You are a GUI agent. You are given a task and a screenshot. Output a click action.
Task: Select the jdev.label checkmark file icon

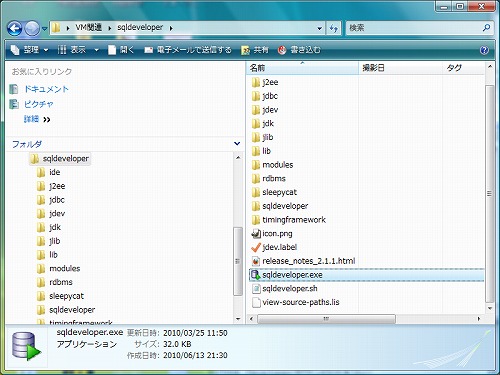(256, 247)
